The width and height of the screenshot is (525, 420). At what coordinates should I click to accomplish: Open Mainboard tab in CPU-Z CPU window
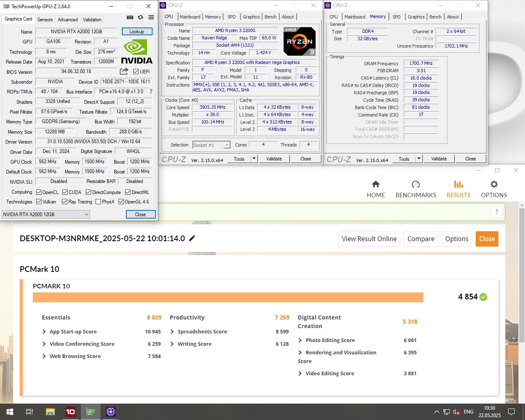pyautogui.click(x=190, y=17)
